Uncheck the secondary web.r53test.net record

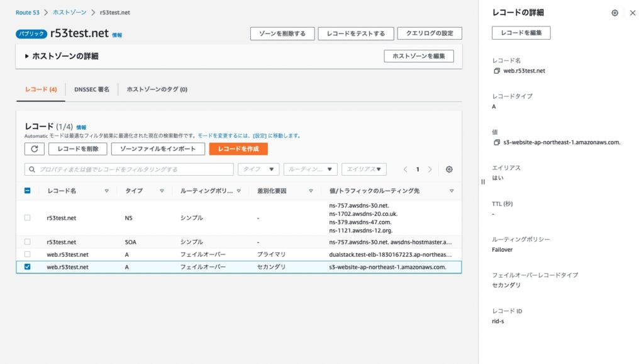tap(27, 266)
